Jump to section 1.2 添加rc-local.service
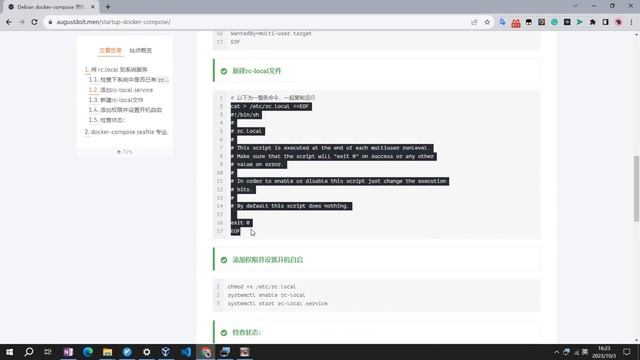640x360 pixels. click(121, 90)
